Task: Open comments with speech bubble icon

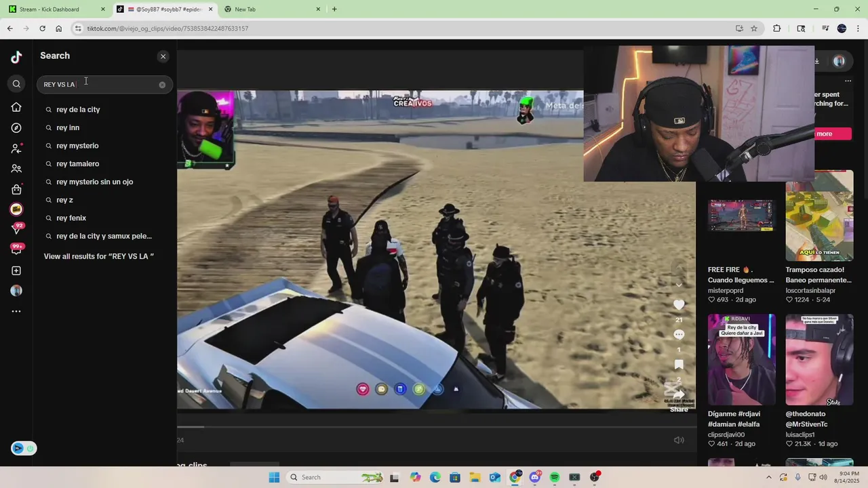Action: (x=679, y=335)
